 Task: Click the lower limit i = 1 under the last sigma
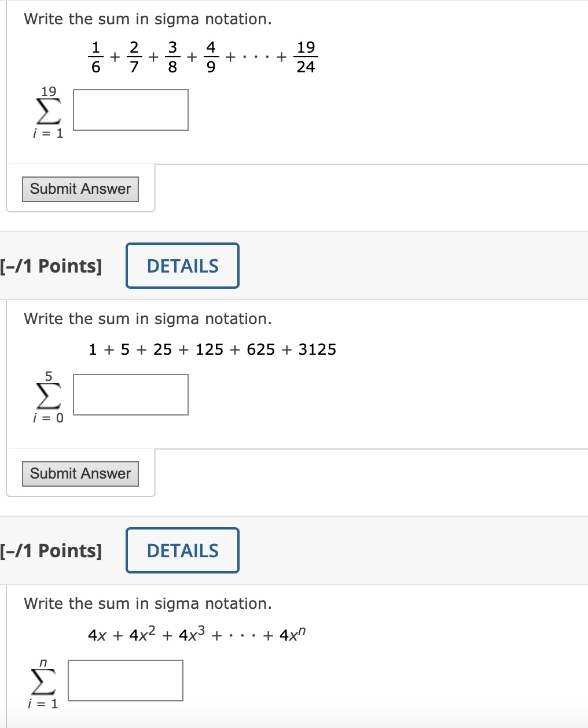(x=42, y=704)
